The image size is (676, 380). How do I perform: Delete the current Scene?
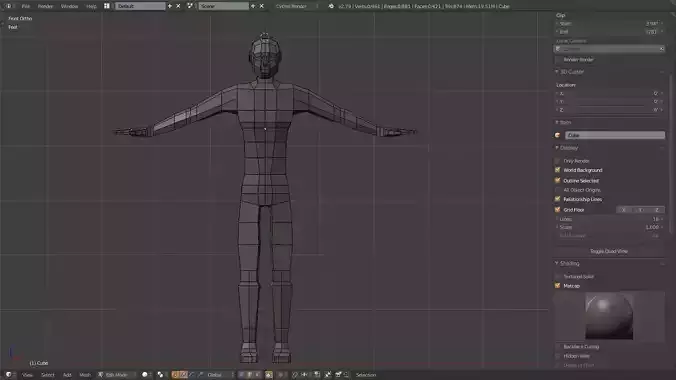click(x=261, y=6)
